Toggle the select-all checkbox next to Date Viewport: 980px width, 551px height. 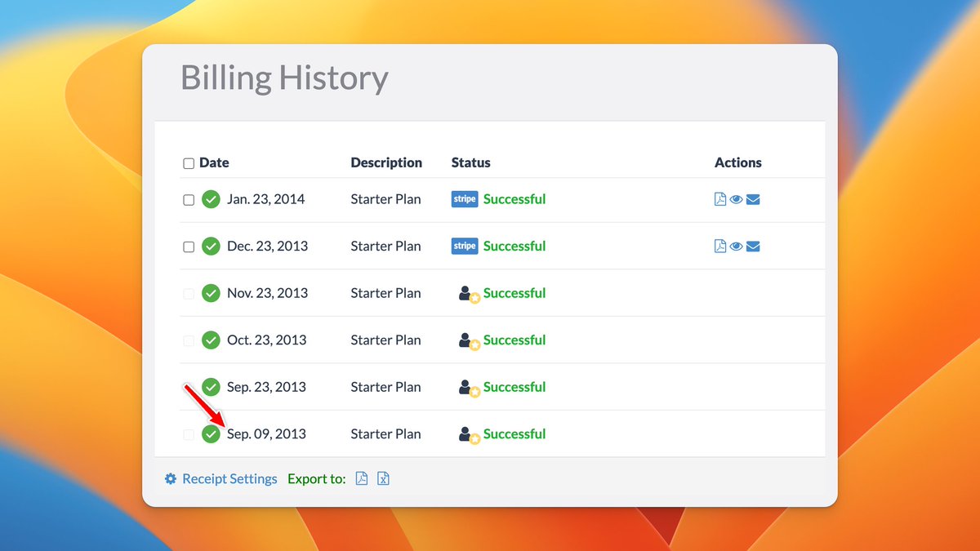(189, 163)
